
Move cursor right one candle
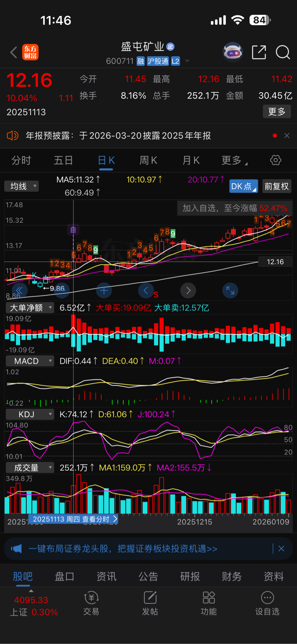(x=188, y=290)
